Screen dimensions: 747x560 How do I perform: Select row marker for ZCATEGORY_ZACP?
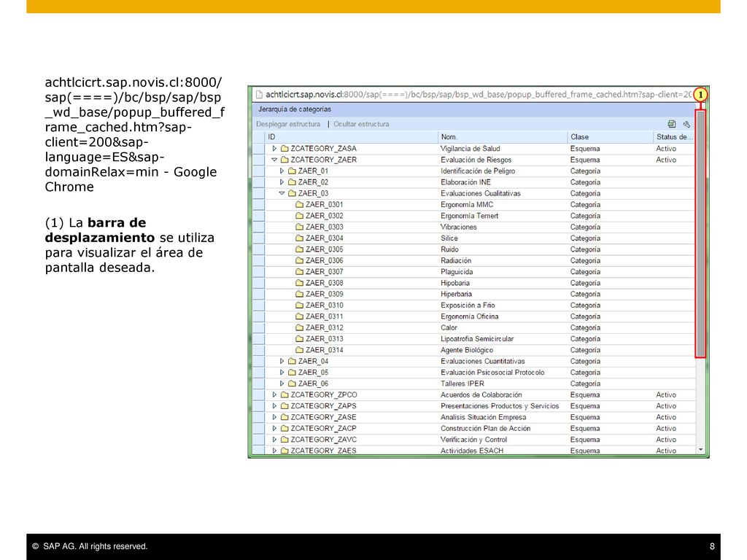click(x=259, y=428)
